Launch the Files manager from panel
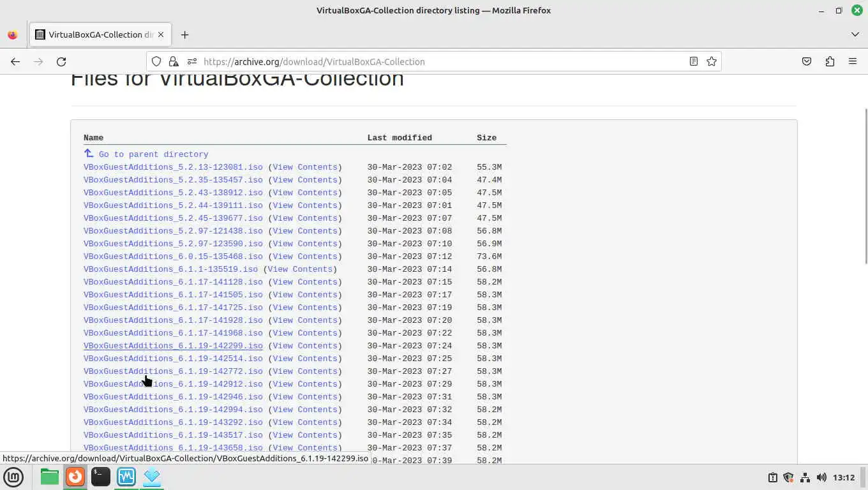This screenshot has height=490, width=868. (x=50, y=477)
